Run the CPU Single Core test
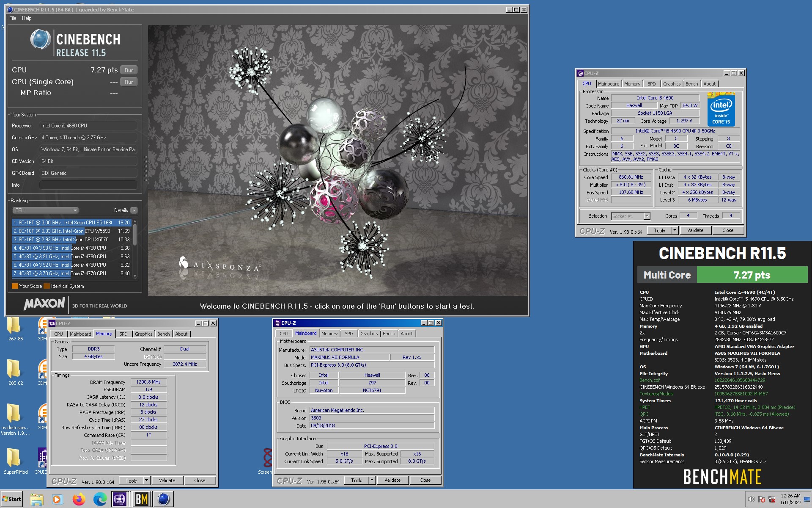 (x=129, y=82)
